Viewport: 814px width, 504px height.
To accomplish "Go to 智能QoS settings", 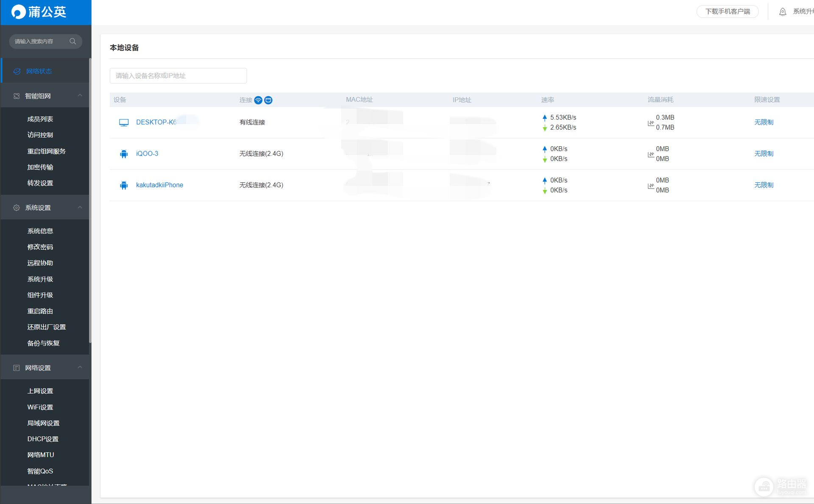I will point(40,471).
